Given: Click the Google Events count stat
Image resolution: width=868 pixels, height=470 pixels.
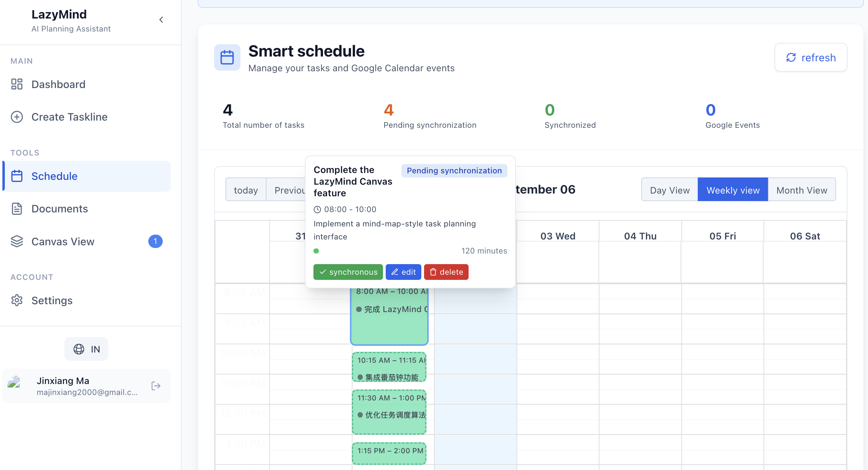Looking at the screenshot, I should point(732,116).
